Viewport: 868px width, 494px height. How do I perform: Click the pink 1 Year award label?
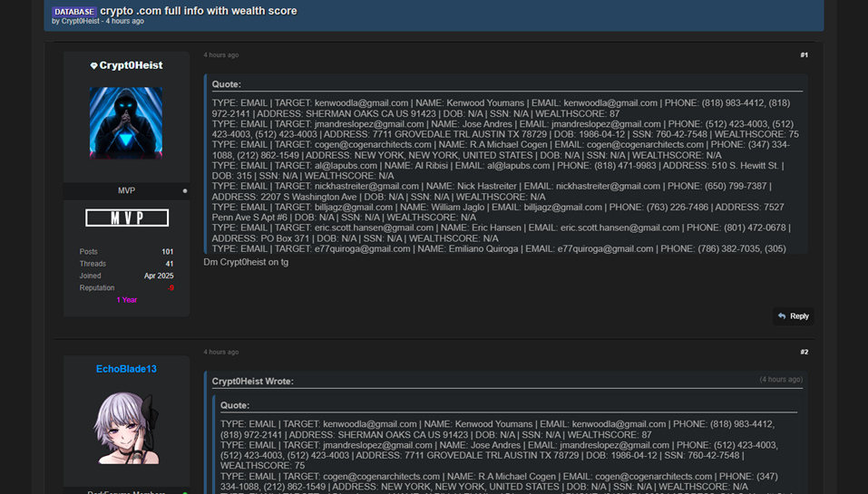tap(127, 300)
